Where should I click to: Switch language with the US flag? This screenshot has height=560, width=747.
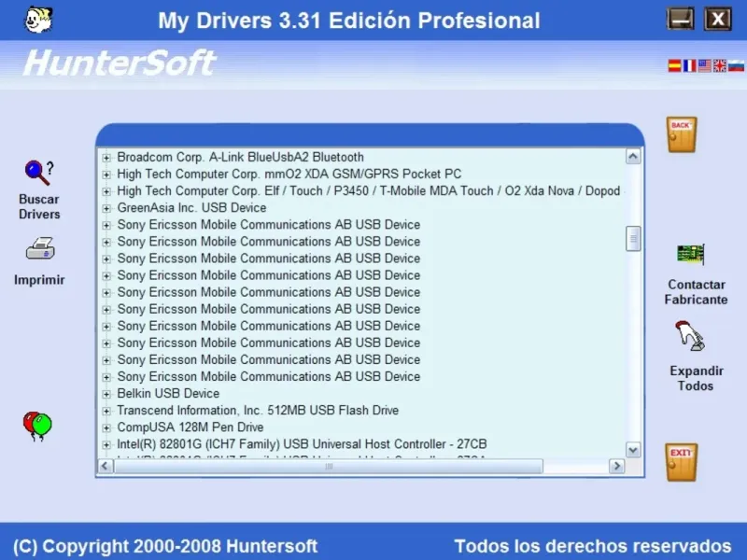[705, 65]
